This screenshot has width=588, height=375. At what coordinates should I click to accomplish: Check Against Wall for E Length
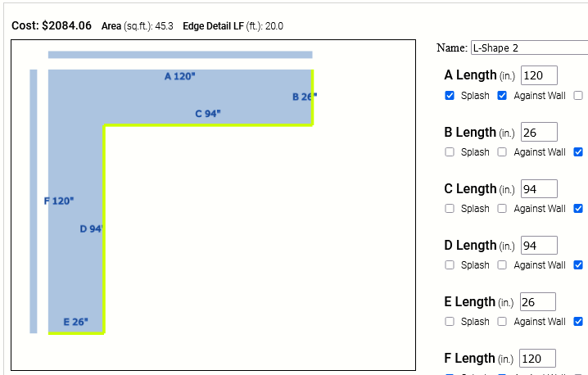502,322
